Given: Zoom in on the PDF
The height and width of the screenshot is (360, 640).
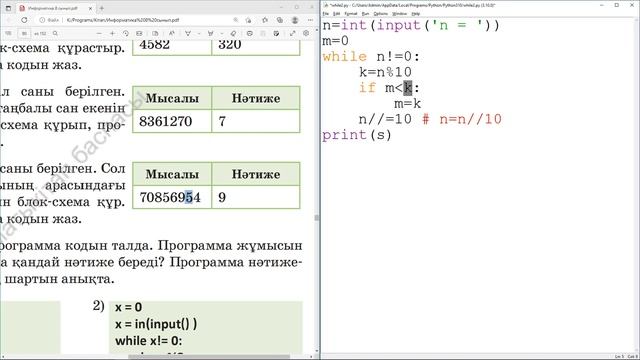Looking at the screenshot, I should [112, 33].
